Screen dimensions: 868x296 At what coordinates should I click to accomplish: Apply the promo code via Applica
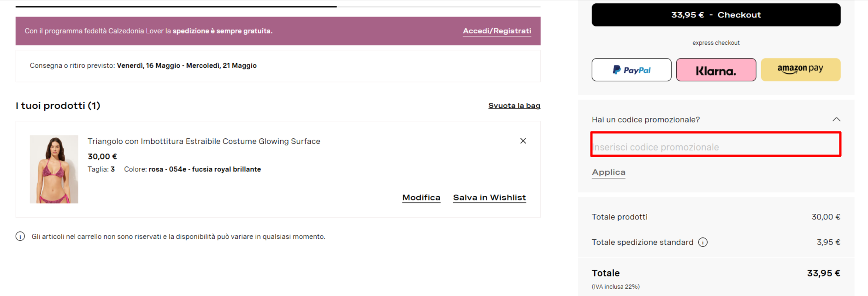(x=608, y=172)
